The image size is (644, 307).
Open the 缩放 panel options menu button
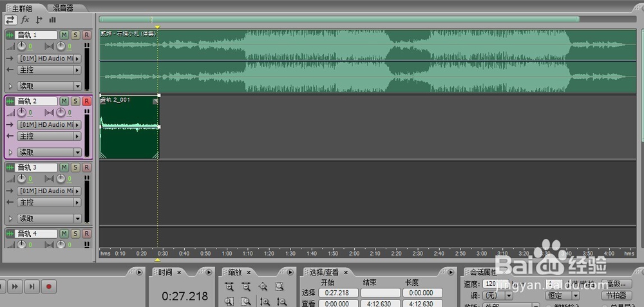coord(290,272)
